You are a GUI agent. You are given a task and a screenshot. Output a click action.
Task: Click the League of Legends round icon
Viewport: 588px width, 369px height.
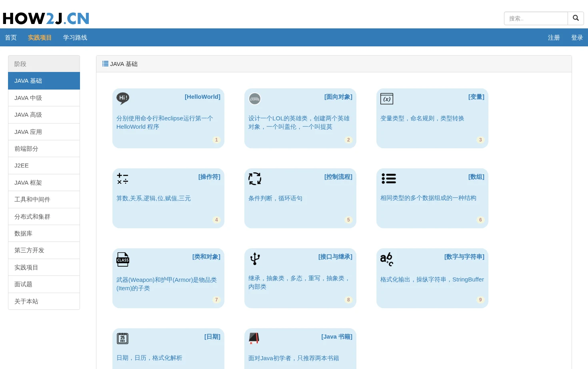pos(255,99)
